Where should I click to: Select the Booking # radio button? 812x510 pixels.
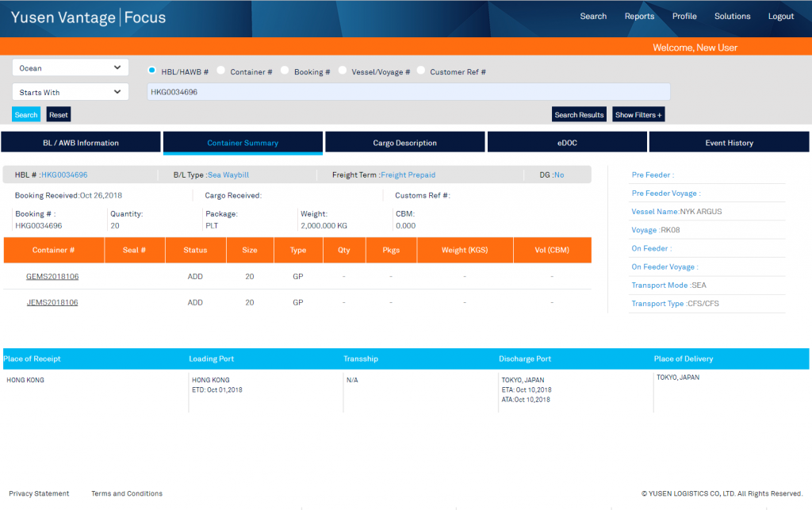[285, 70]
